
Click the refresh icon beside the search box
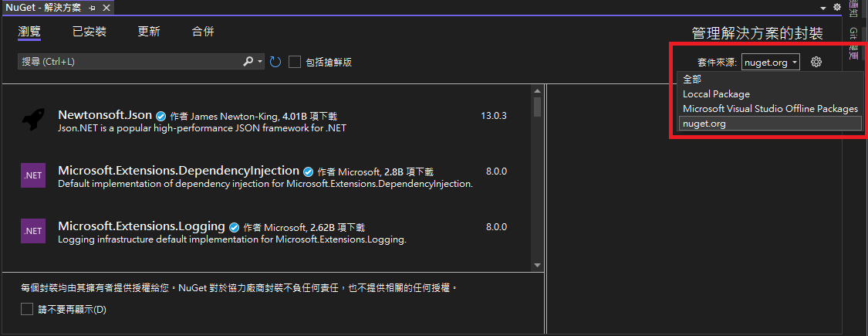pyautogui.click(x=275, y=62)
